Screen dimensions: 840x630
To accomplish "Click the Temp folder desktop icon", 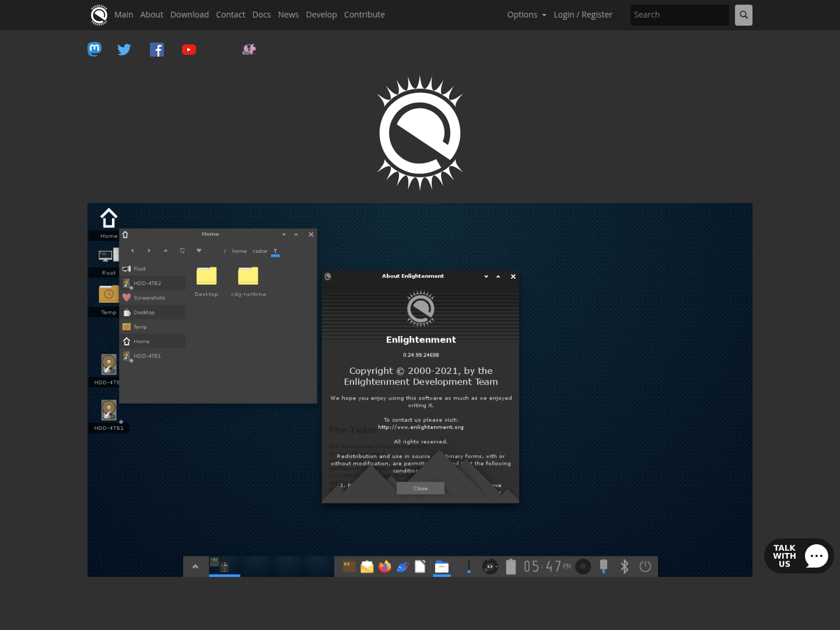I will tap(108, 300).
